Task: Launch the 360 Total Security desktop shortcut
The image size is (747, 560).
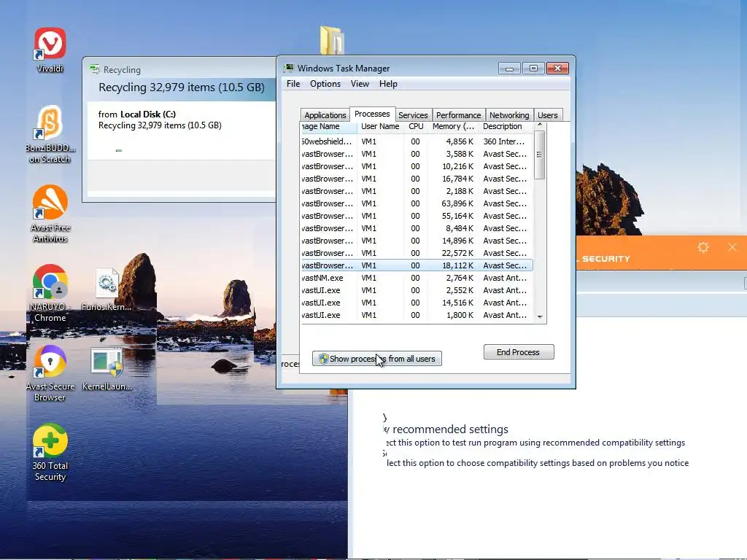Action: [50, 452]
